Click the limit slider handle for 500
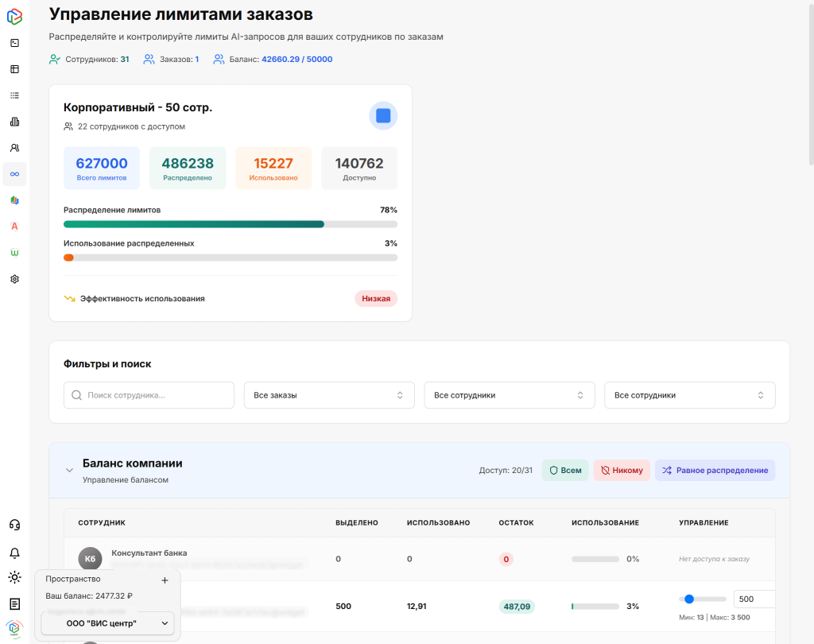The height and width of the screenshot is (644, 814). tap(689, 599)
